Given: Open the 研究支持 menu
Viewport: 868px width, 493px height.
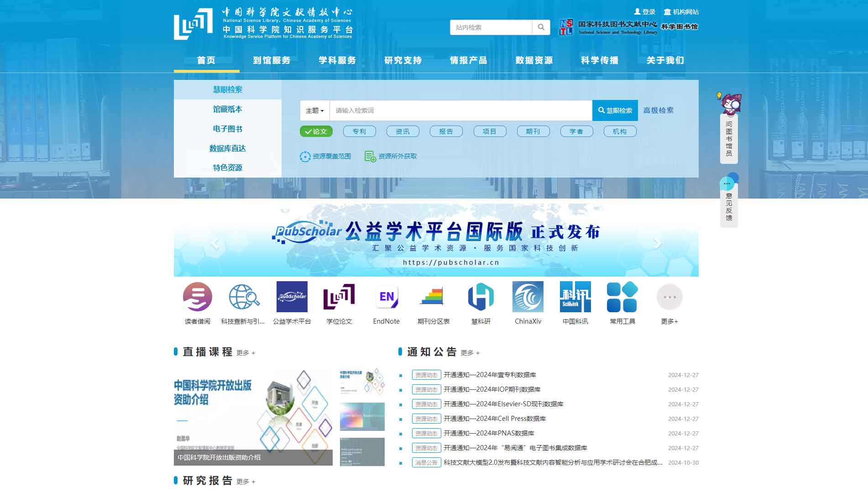Looking at the screenshot, I should [x=403, y=60].
